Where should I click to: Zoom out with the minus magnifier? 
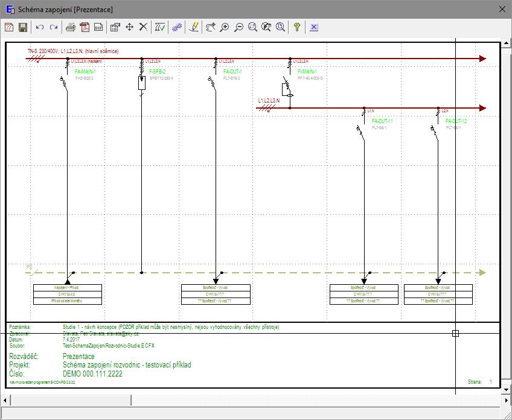238,27
